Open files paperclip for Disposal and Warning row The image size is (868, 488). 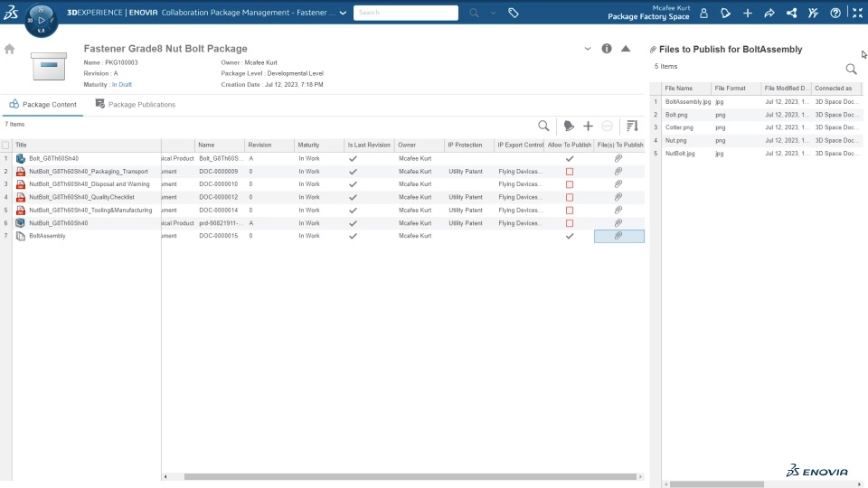click(x=618, y=183)
